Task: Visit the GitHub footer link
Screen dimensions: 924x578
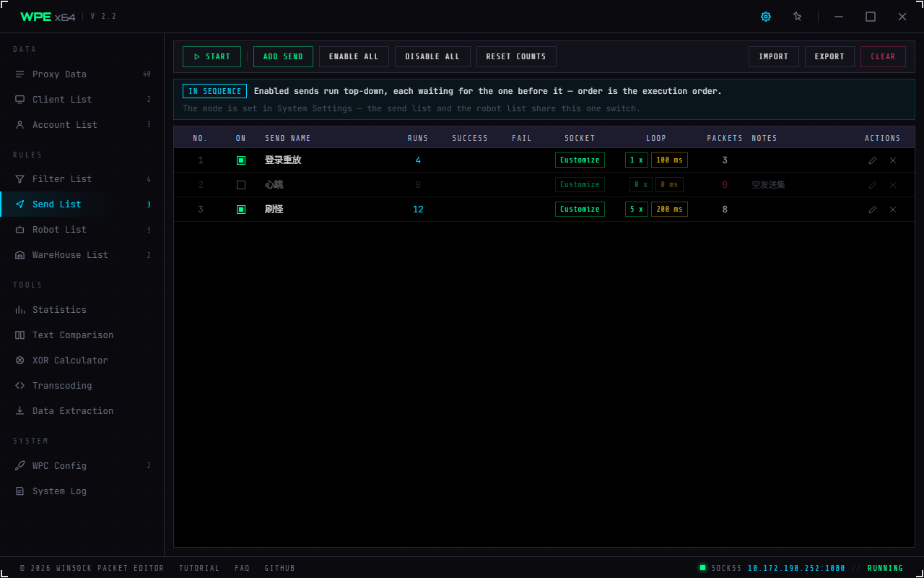Action: pyautogui.click(x=280, y=568)
